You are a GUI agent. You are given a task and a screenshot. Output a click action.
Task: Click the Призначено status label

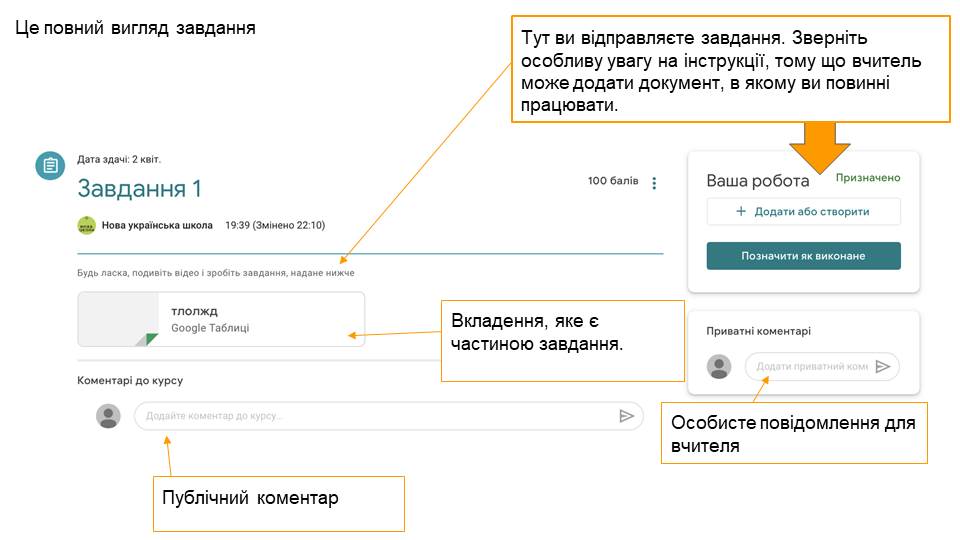[x=868, y=178]
